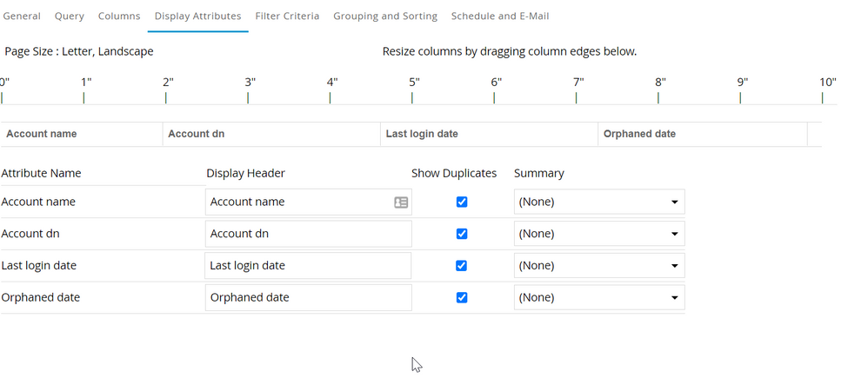This screenshot has height=385, width=868.
Task: Expand the Summary dropdown for Account dn
Action: point(598,234)
